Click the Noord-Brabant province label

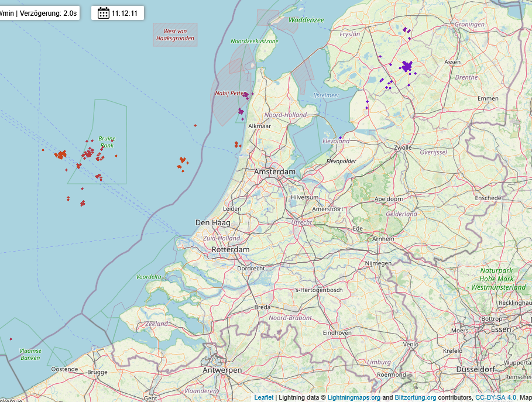click(290, 318)
